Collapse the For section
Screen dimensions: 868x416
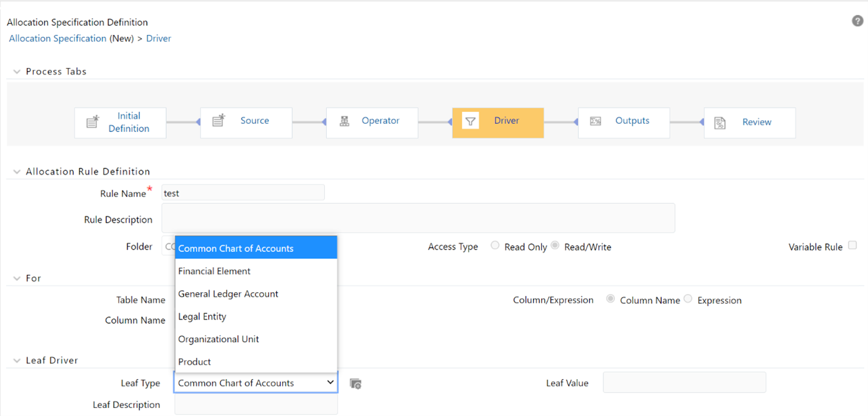pos(17,278)
